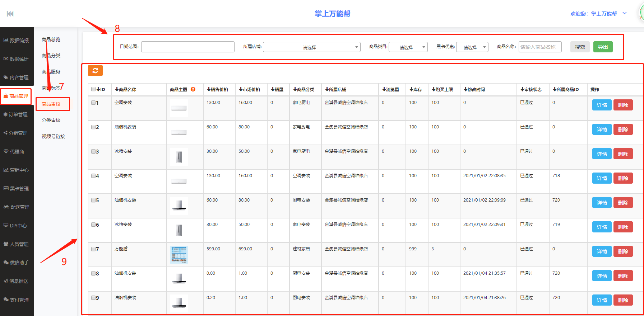Go to 分销管理 share icon entry
644x316 pixels.
pos(17,133)
